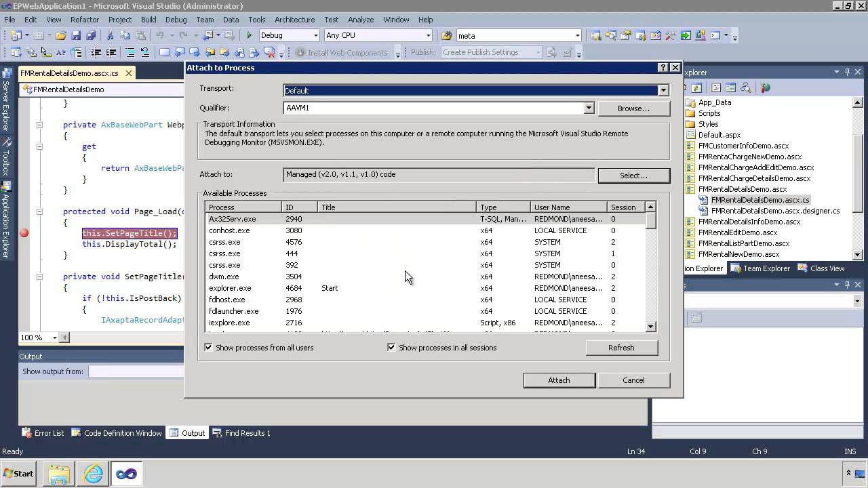Toggle Show processes in all sessions
The width and height of the screenshot is (868, 488).
coord(391,348)
